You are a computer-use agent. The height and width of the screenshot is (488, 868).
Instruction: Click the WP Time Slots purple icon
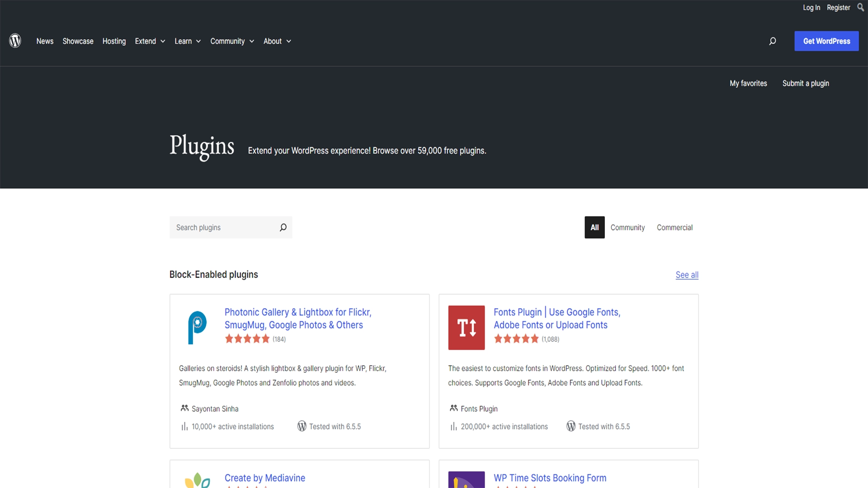coord(467,480)
